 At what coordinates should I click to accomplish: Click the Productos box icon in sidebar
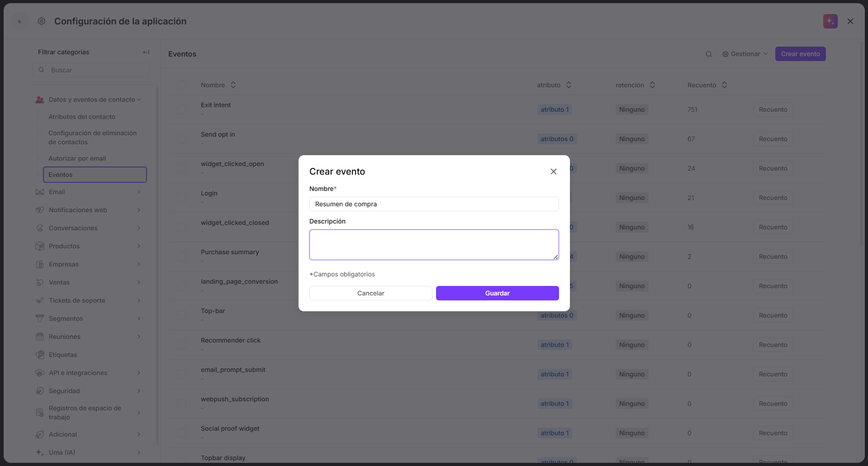point(40,246)
